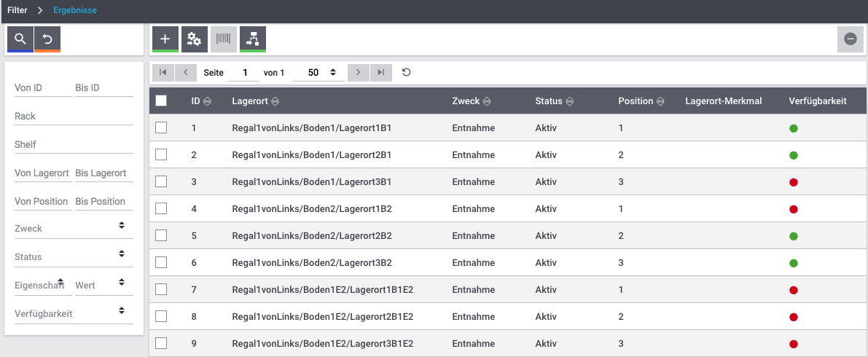Open the page size 50 dropdown
Screen dimensions: 868x357
pyautogui.click(x=318, y=73)
